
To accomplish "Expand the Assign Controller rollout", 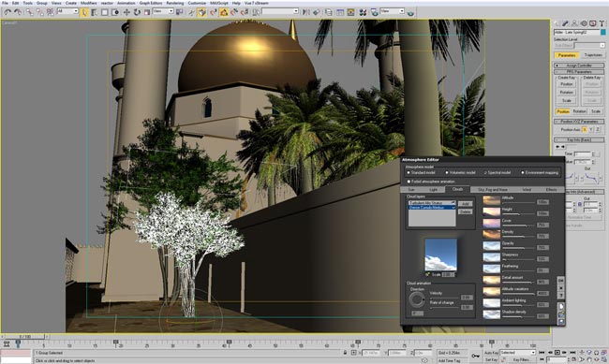I will pyautogui.click(x=579, y=66).
